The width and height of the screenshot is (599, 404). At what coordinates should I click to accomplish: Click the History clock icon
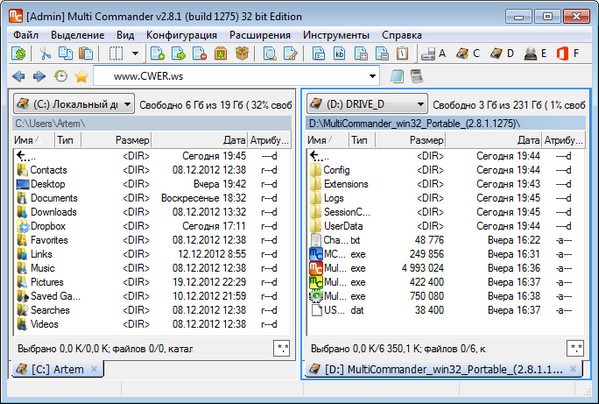pos(60,76)
